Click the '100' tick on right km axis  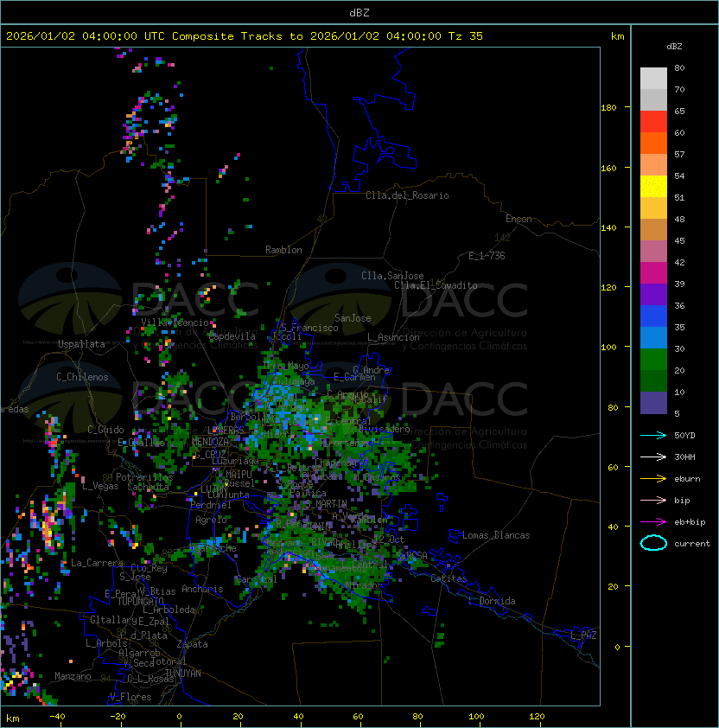point(608,348)
